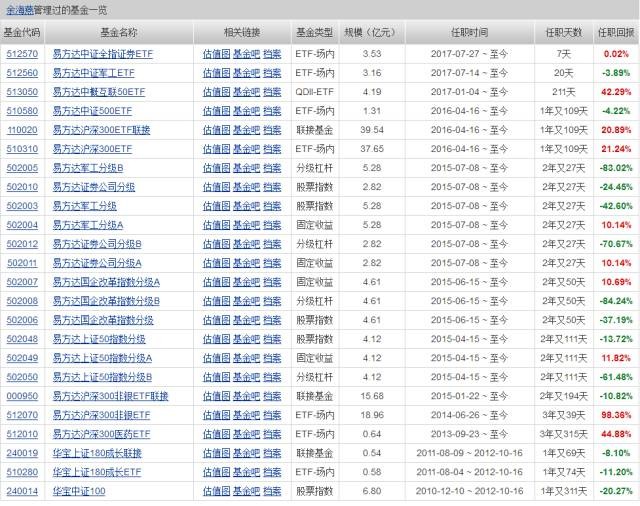The image size is (640, 506).
Task: Open 易方达上证50指数分级 fund page
Action: [99, 339]
